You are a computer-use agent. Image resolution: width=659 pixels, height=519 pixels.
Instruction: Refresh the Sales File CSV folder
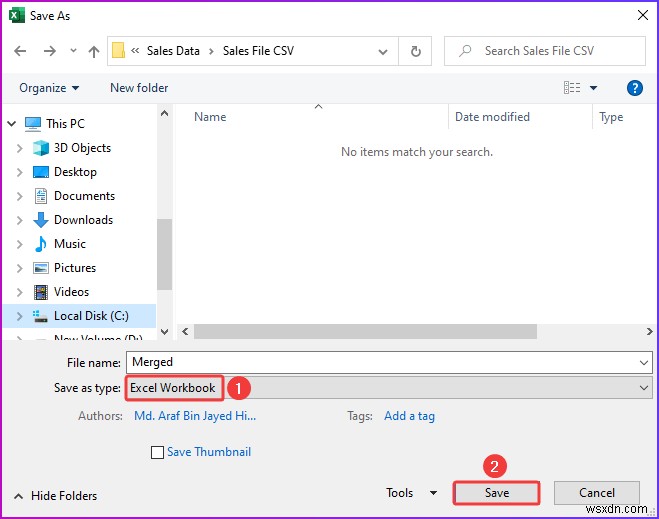point(415,51)
